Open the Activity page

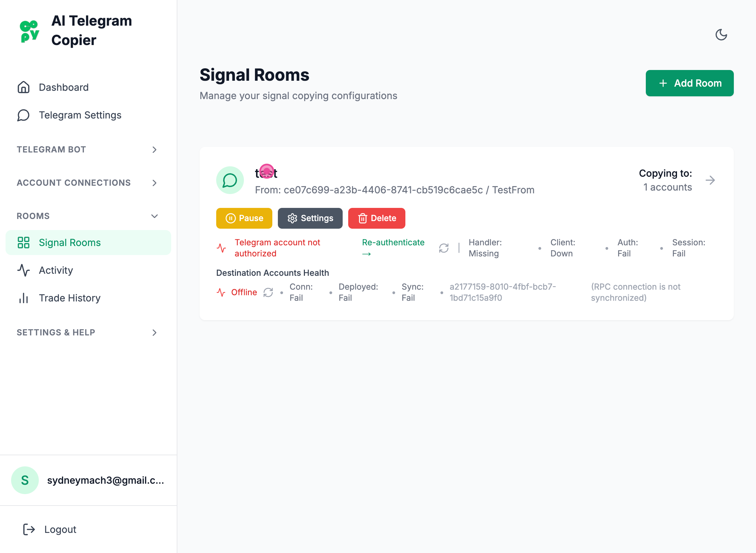click(56, 270)
